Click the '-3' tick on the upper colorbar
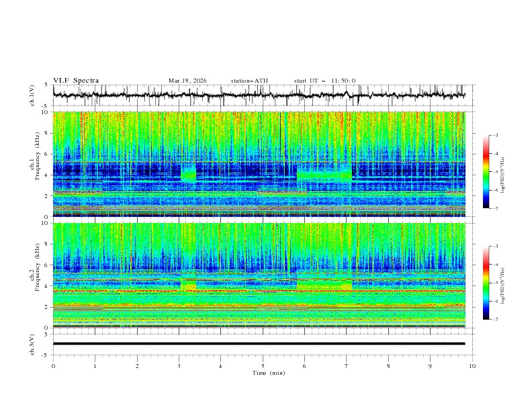Screen dimensions: 532x411 pyautogui.click(x=495, y=135)
